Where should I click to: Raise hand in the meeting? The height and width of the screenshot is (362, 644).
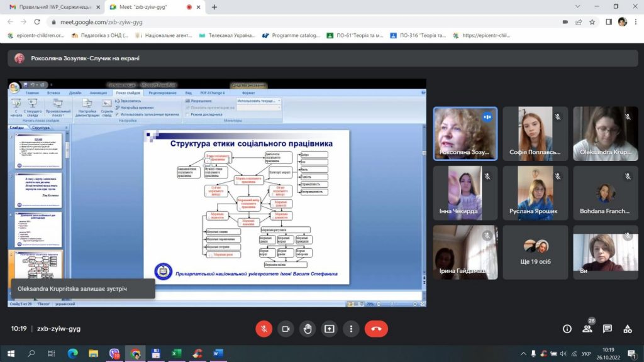pos(308,329)
